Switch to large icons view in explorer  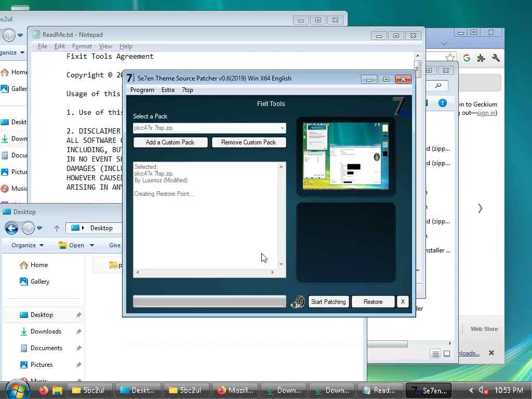447,353
